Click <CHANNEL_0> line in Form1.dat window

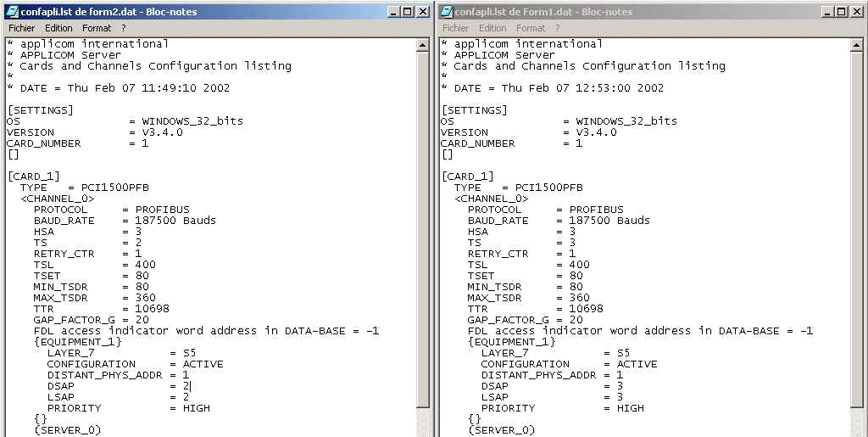pyautogui.click(x=492, y=199)
